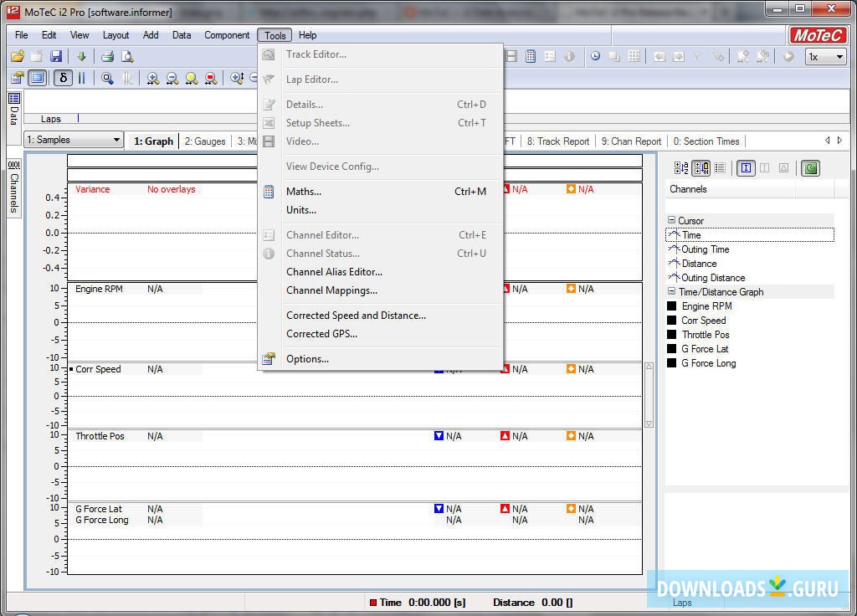
Task: Click the Throttle Pos black color swatch
Action: click(672, 335)
